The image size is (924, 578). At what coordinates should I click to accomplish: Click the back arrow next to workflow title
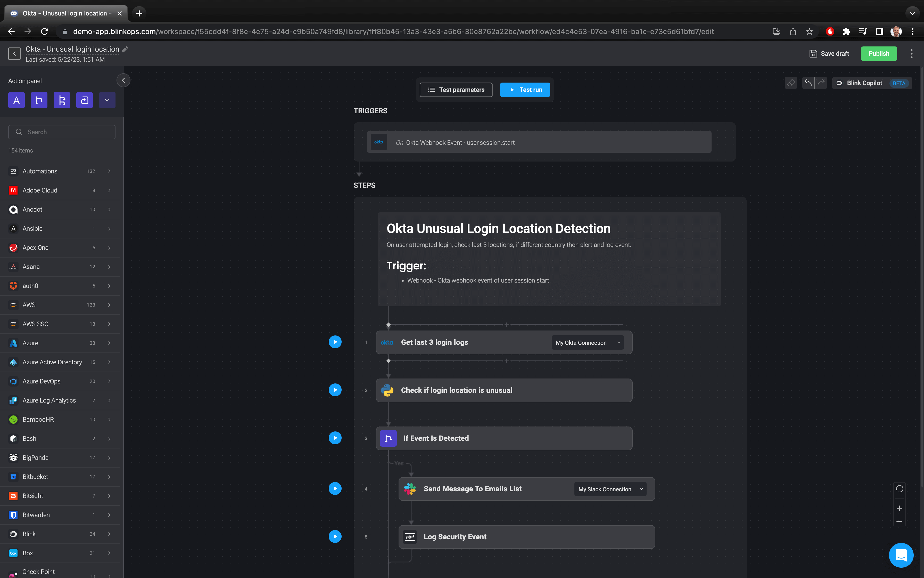(14, 53)
